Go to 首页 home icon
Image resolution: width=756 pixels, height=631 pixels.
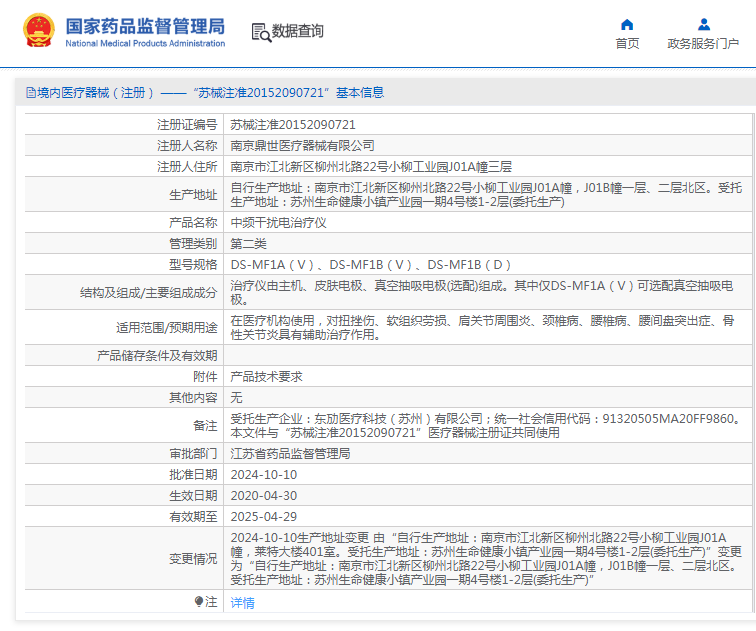click(x=627, y=25)
